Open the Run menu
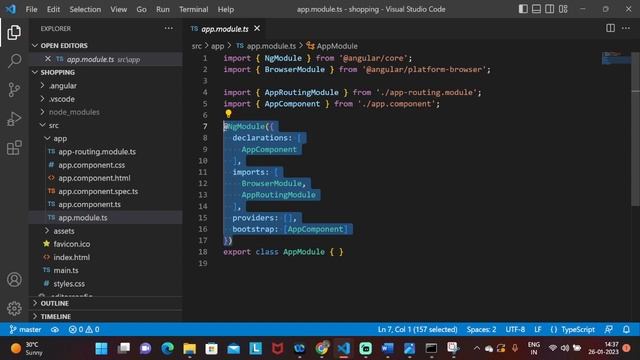 pos(162,9)
